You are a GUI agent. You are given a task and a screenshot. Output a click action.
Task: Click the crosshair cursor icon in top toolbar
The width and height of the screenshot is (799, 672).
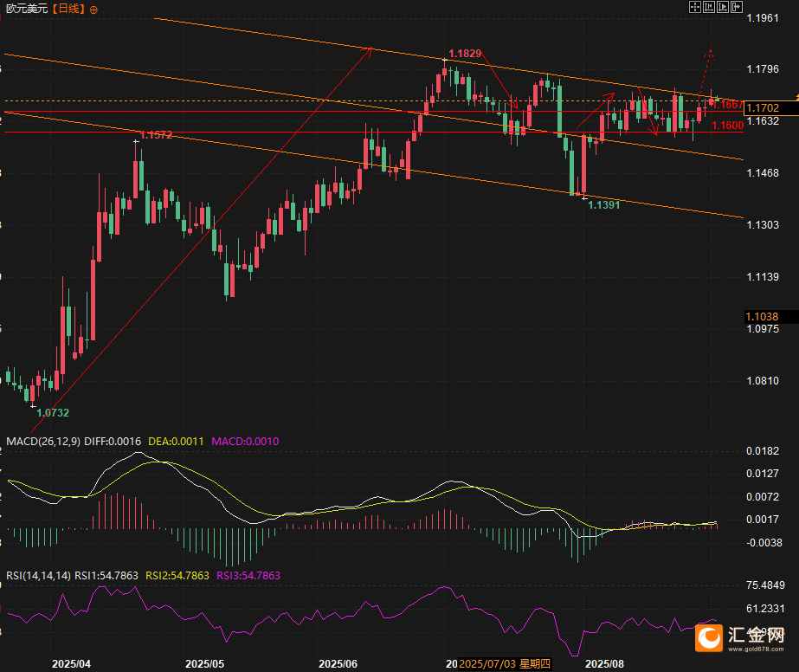pyautogui.click(x=694, y=7)
